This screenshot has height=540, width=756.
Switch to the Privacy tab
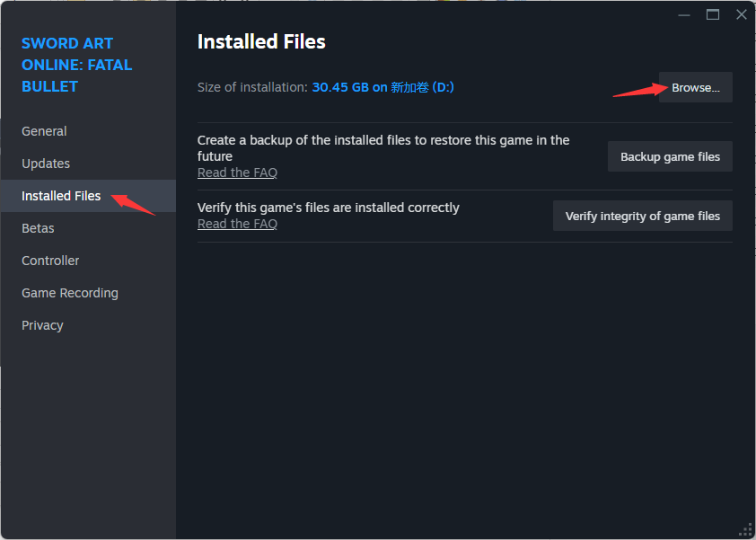(42, 325)
